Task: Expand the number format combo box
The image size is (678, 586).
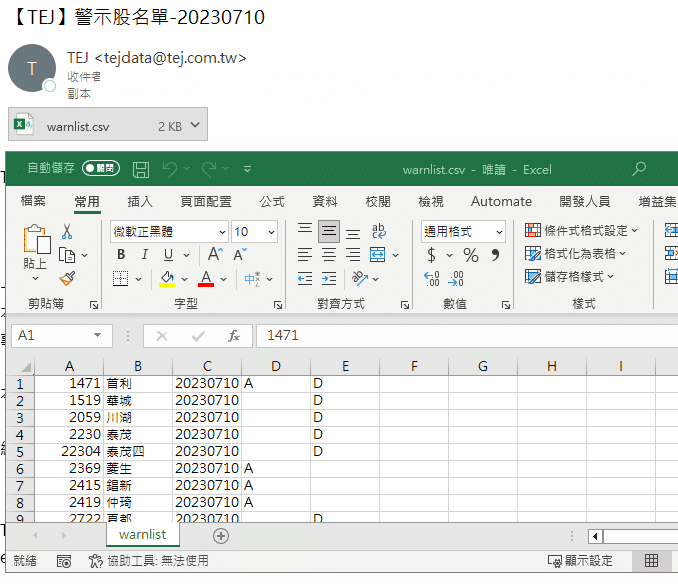Action: pyautogui.click(x=498, y=232)
